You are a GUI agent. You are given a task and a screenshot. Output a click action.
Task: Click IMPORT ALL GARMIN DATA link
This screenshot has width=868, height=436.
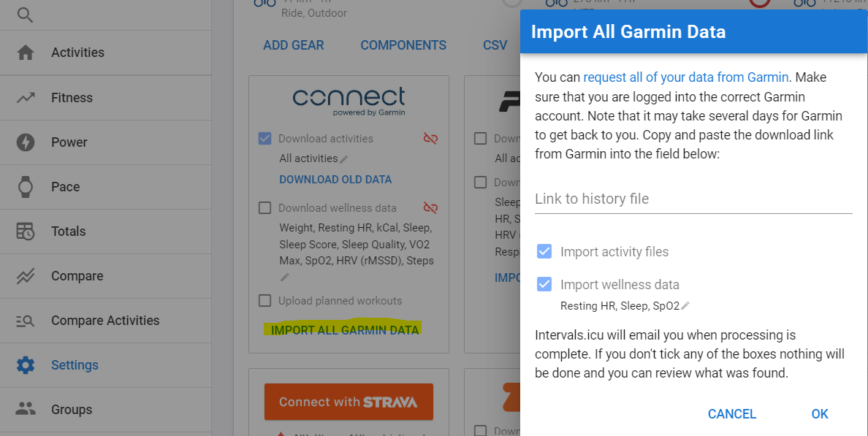345,330
